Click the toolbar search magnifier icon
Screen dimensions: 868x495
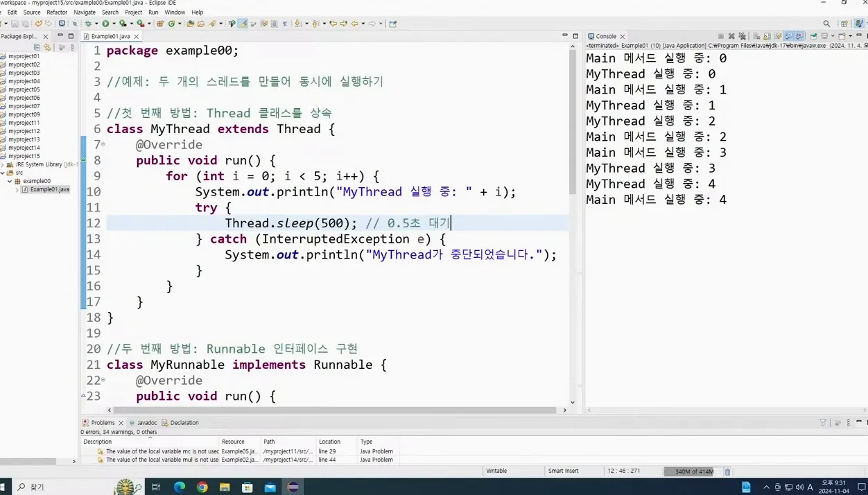pyautogui.click(x=826, y=24)
